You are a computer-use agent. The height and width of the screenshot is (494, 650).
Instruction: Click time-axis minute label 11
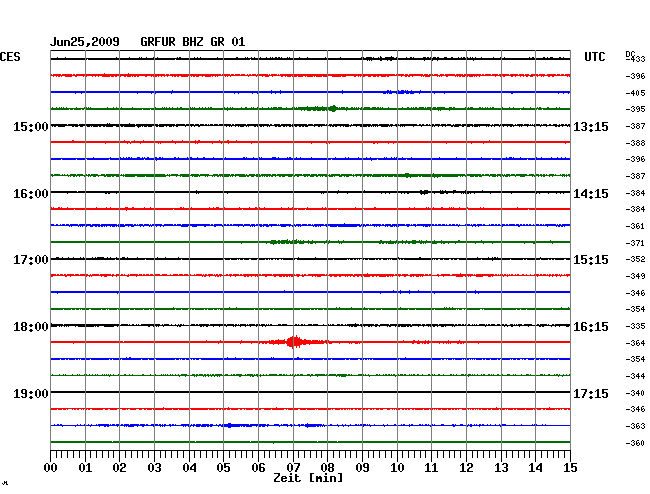pos(431,468)
